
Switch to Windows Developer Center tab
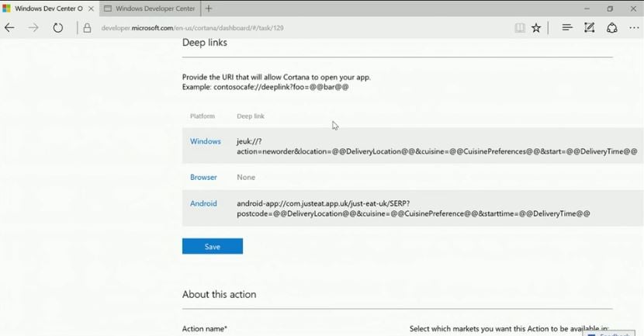click(150, 9)
